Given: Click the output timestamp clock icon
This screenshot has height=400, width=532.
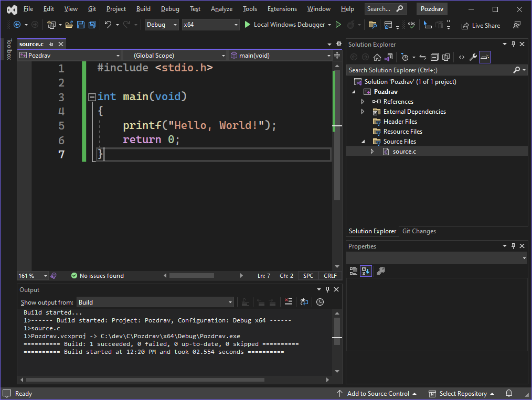Looking at the screenshot, I should 320,302.
